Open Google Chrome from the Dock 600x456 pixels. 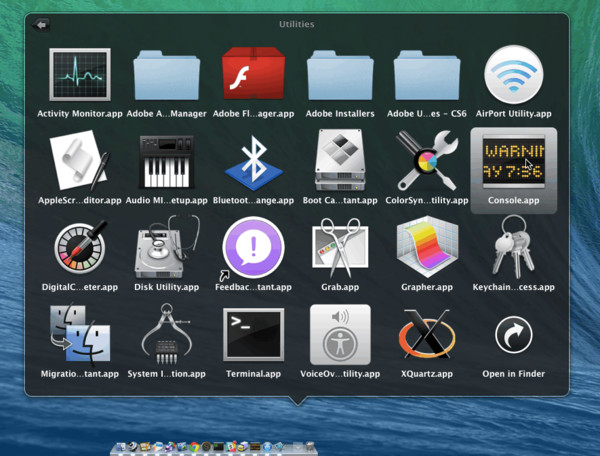point(194,447)
